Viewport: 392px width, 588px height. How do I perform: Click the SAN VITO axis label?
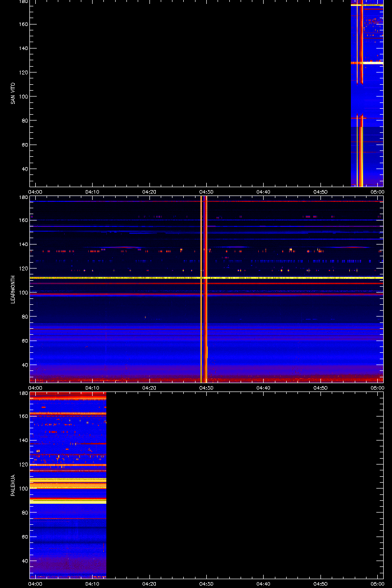13,93
